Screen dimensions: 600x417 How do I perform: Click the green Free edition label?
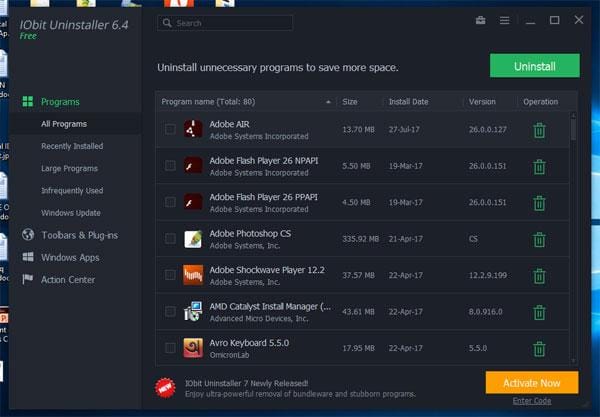tap(28, 36)
